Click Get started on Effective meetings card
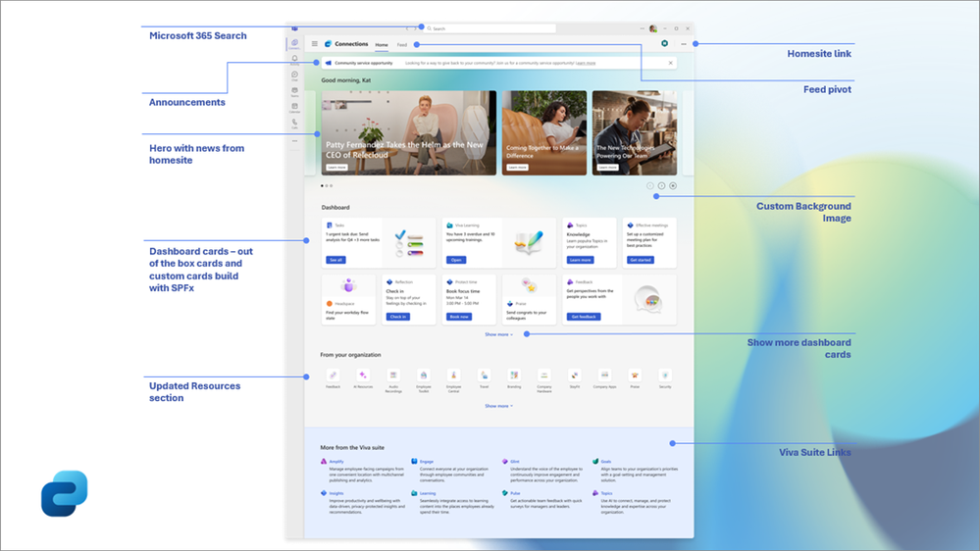 pos(641,260)
